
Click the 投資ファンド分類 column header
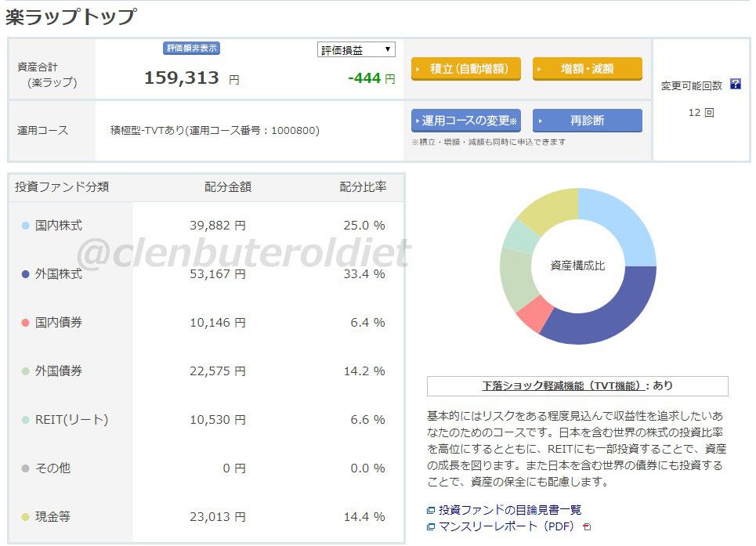click(62, 187)
